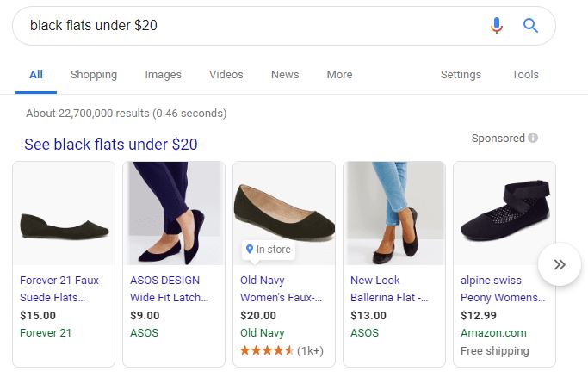Screen dimensions: 588x377
Task: Open search Settings
Action: (x=461, y=75)
